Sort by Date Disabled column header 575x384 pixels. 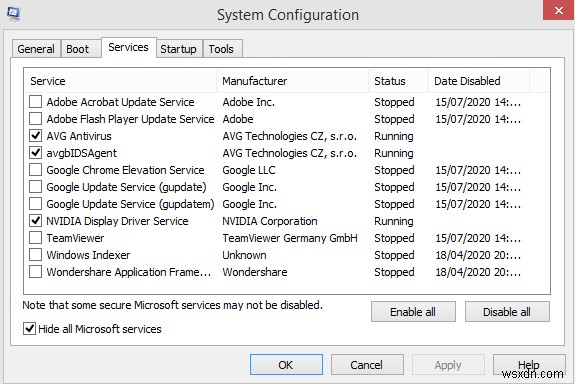[x=479, y=81]
